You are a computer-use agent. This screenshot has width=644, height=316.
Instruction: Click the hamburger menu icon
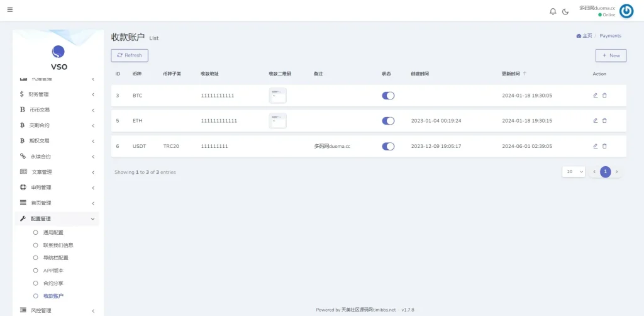[9, 9]
